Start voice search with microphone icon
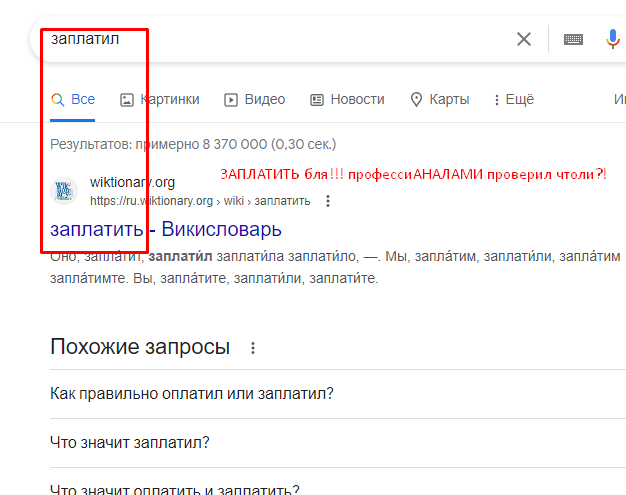Screen dimensions: 626x495 (612, 39)
